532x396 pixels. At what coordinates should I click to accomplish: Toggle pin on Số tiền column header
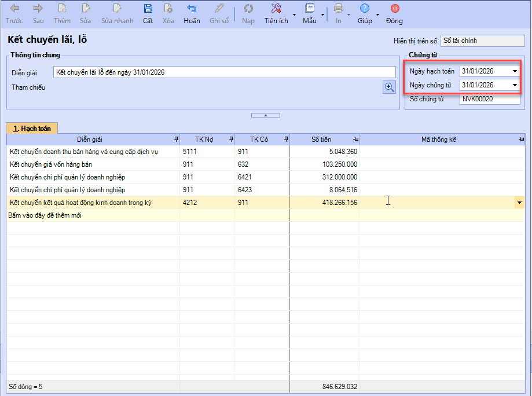coord(355,140)
